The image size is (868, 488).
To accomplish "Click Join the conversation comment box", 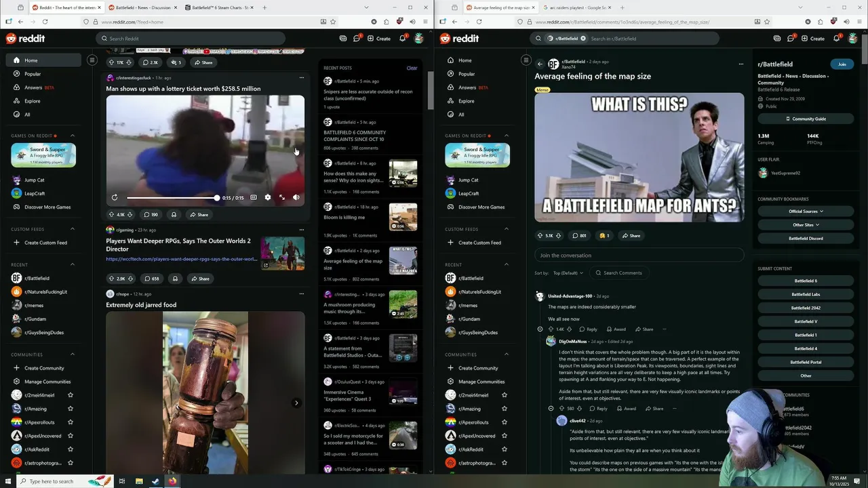I will [x=639, y=256].
